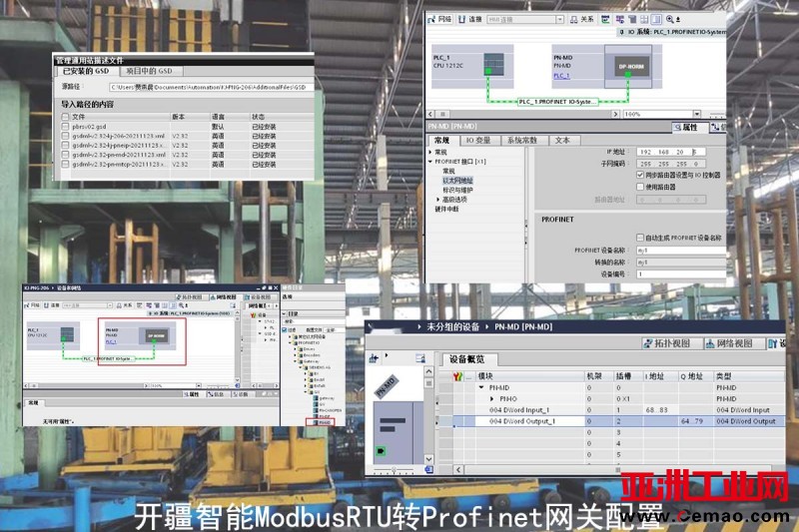Collapse the PN-MD row in the device overview table

pyautogui.click(x=481, y=387)
